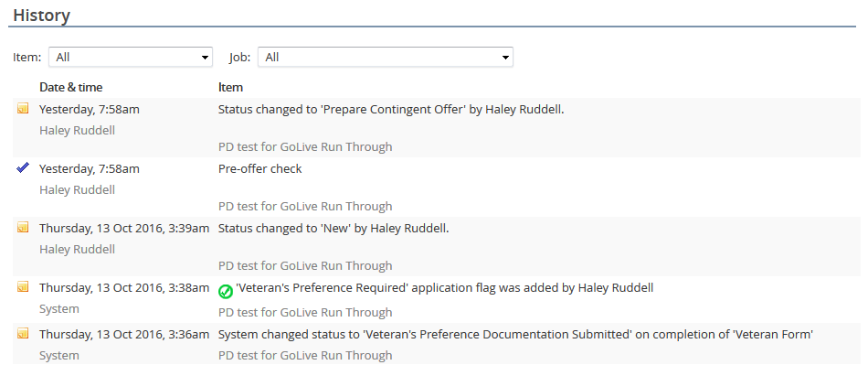Click the 'Veteran's Preference Documentation Submitted' status entry
The height and width of the screenshot is (365, 868).
click(515, 335)
